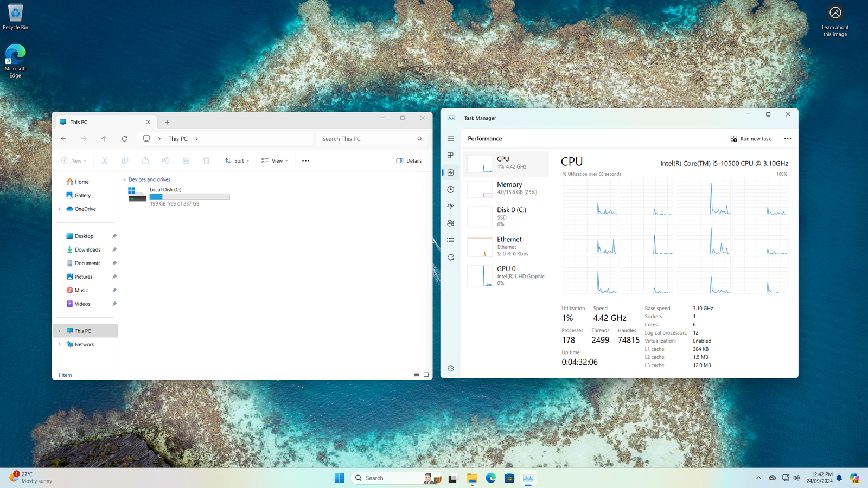Open the Sort dropdown in File Explorer
This screenshot has height=488, width=868.
coord(237,161)
